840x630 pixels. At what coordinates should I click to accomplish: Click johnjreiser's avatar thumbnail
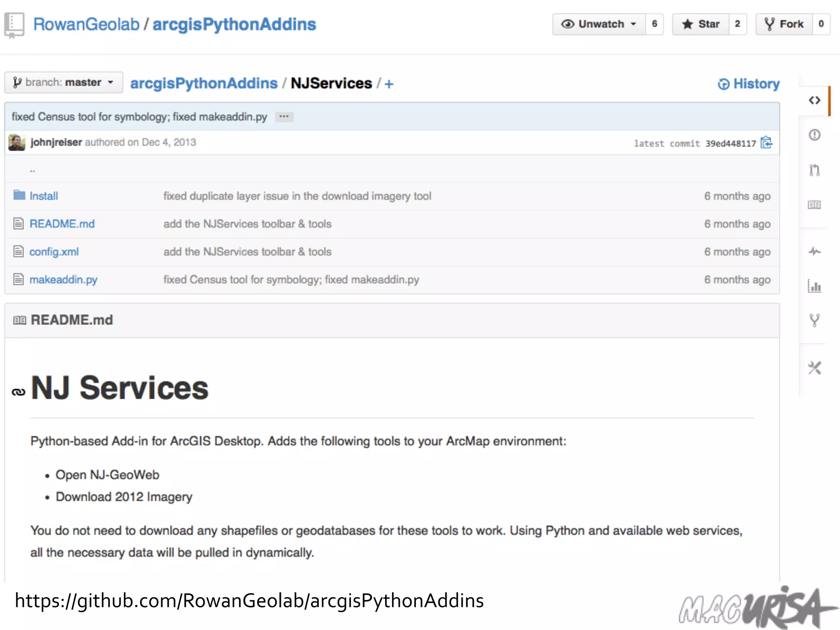(x=17, y=142)
